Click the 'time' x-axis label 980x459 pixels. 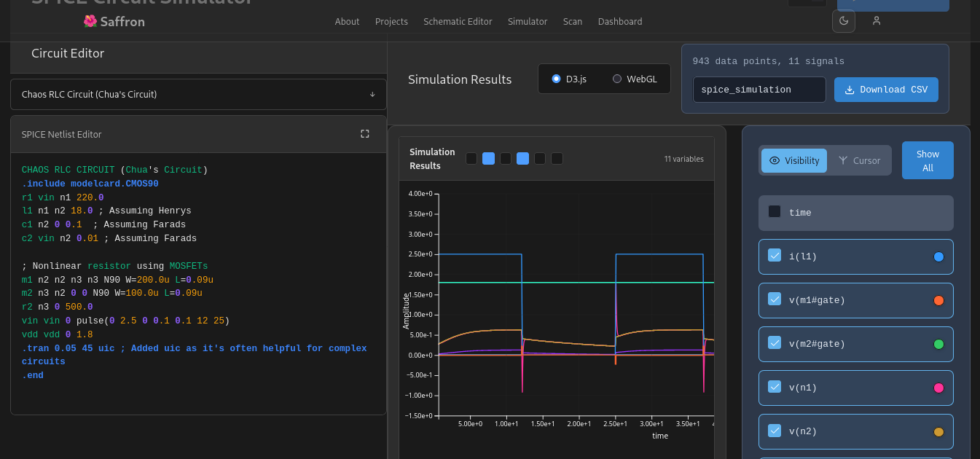[660, 436]
